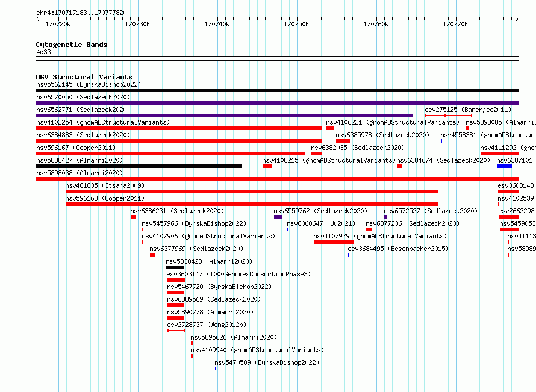Click the nsv6377236 (Sedlazeck2020) label
This screenshot has height=392, width=536.
[413, 223]
